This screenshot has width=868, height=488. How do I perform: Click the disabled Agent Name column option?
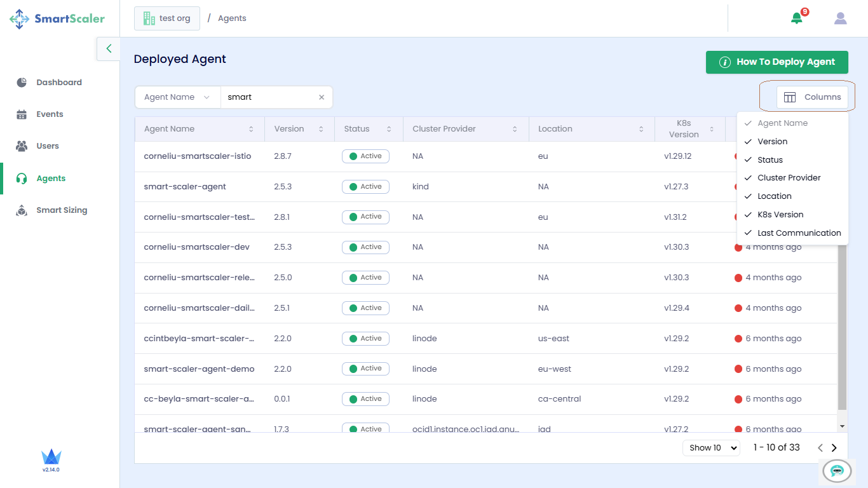tap(792, 123)
